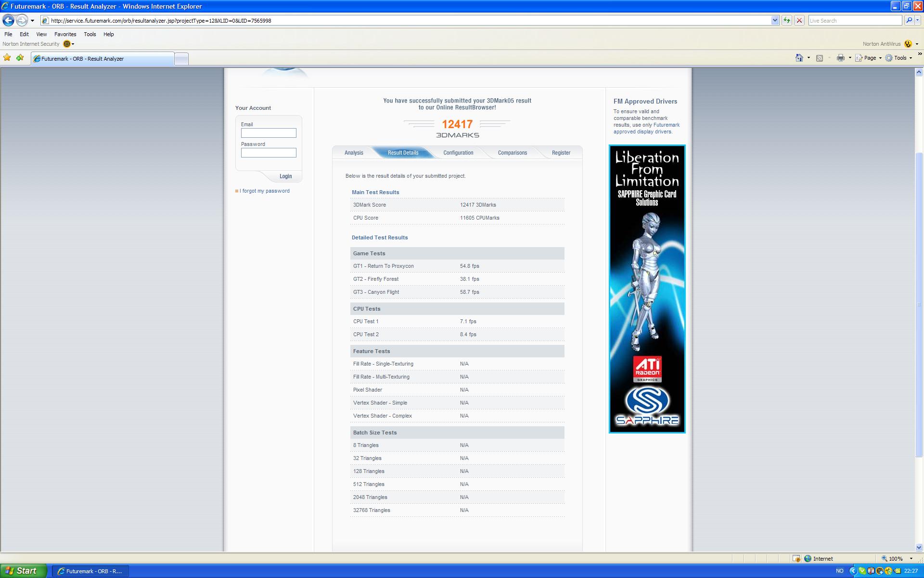The width and height of the screenshot is (924, 578).
Task: Click the Norton AntiVirus stethoscope icon
Action: pyautogui.click(x=908, y=44)
